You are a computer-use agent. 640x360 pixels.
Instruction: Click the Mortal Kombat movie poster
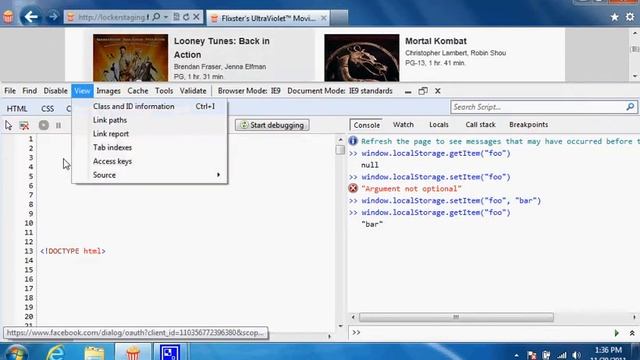(362, 58)
